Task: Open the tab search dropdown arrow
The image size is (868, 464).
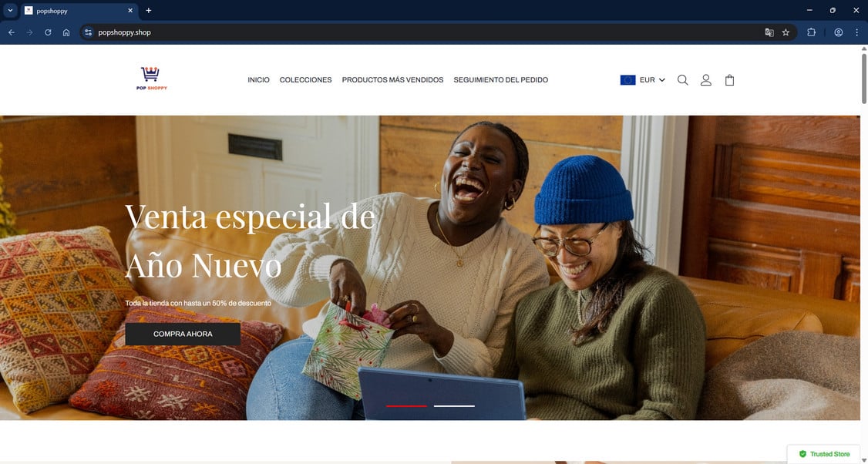Action: (10, 11)
